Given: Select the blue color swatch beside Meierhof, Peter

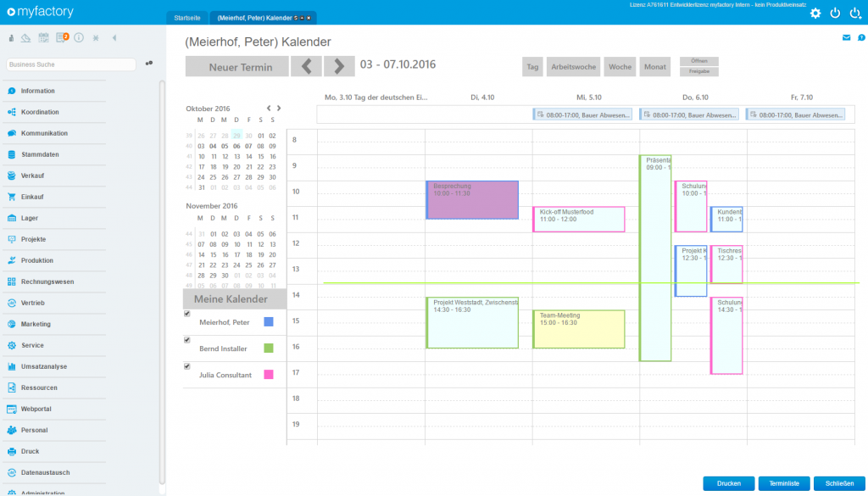Looking at the screenshot, I should point(270,322).
